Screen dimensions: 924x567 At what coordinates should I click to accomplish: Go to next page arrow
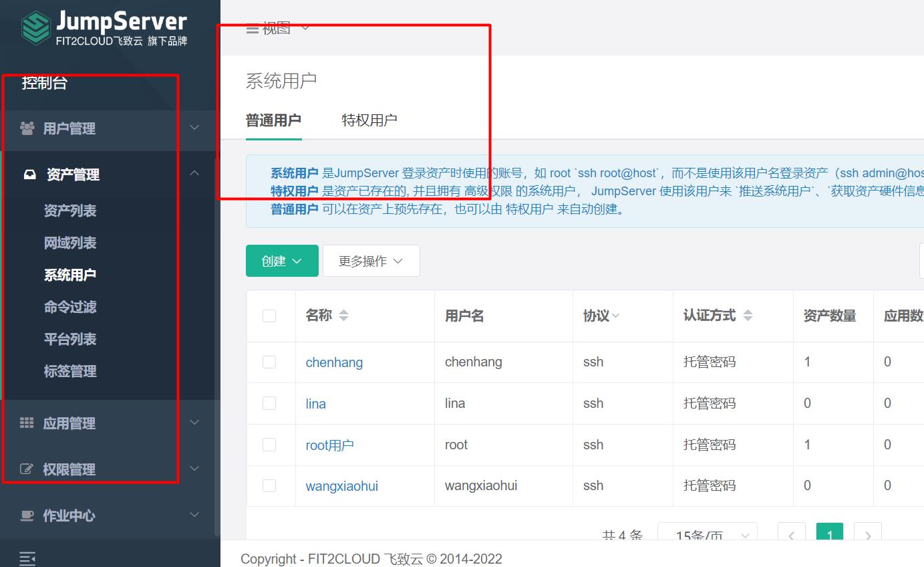click(x=868, y=535)
